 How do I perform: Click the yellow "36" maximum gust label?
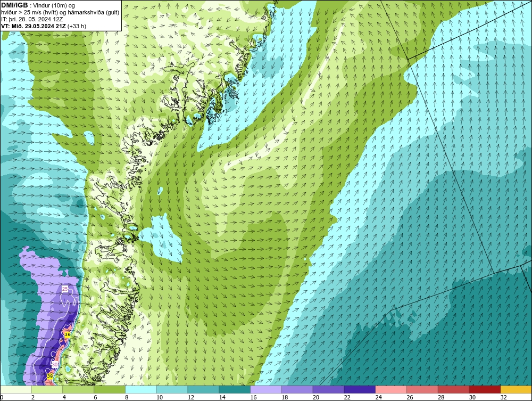point(67,334)
